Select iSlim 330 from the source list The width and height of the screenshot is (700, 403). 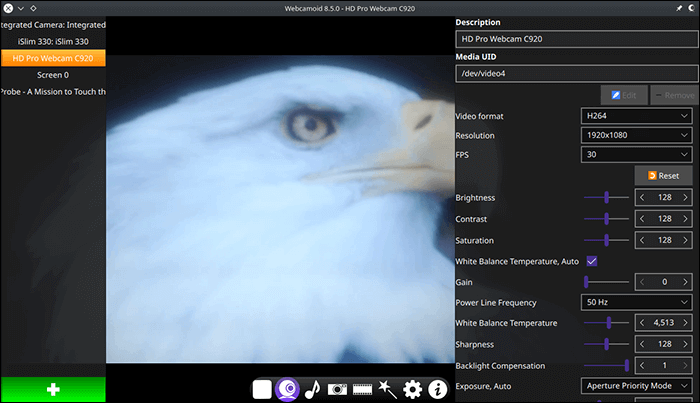click(x=52, y=41)
